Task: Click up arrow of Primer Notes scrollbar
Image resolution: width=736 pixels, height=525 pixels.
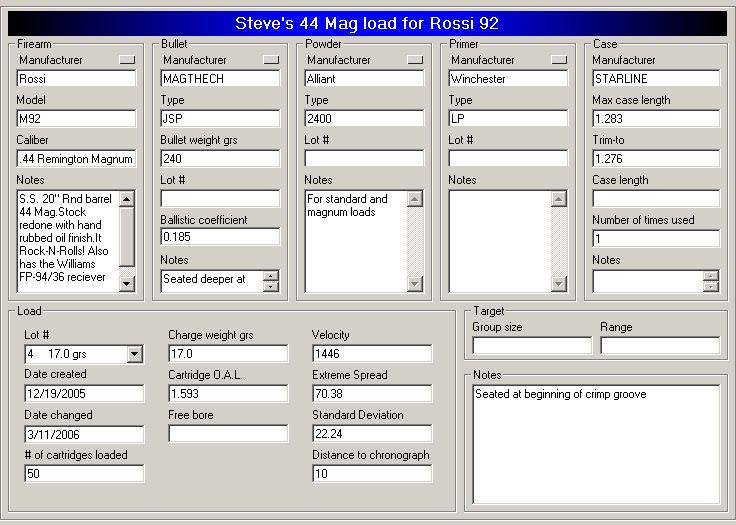Action: click(559, 199)
